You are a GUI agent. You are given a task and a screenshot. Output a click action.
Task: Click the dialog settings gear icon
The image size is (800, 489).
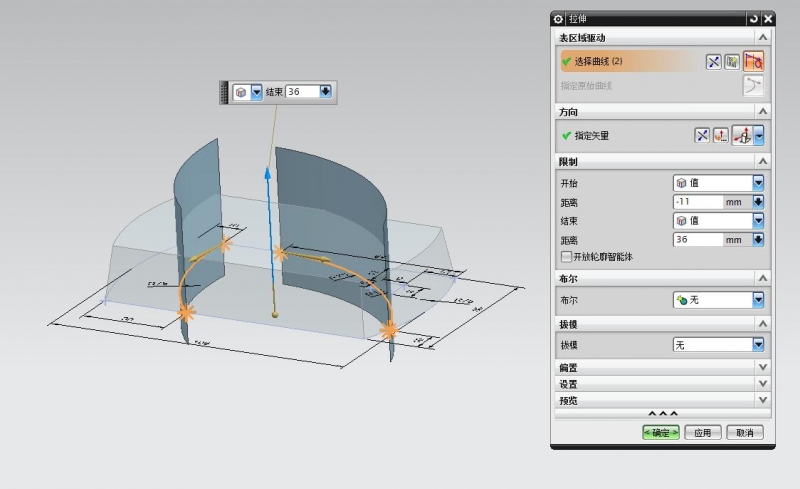[x=559, y=19]
